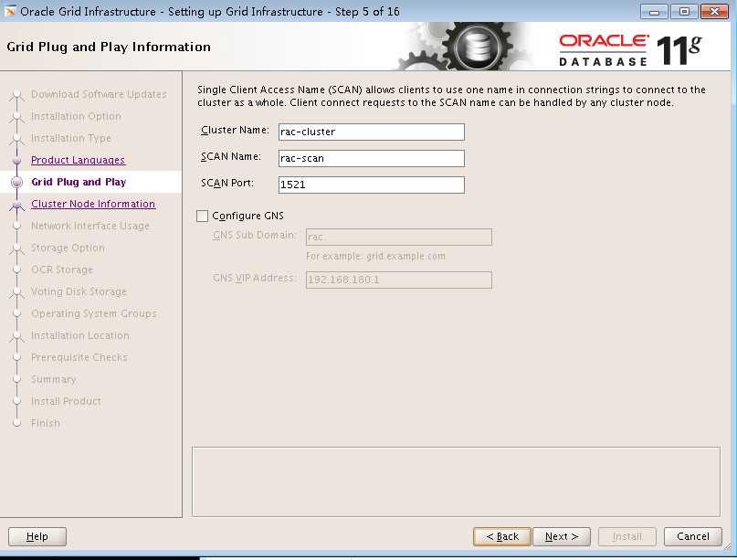Enable the Configure GNS checkbox

click(202, 216)
